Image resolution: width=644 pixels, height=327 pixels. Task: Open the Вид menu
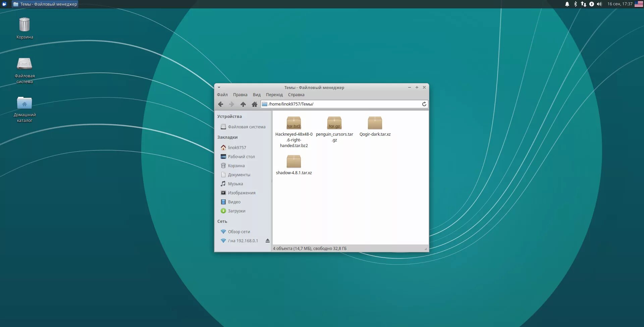(257, 95)
